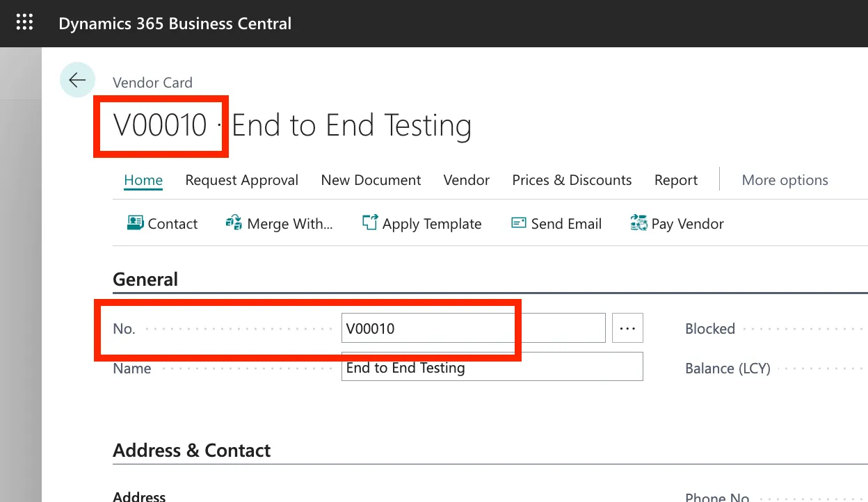The image size is (868, 502).
Task: Collapse the General section header
Action: pos(145,280)
